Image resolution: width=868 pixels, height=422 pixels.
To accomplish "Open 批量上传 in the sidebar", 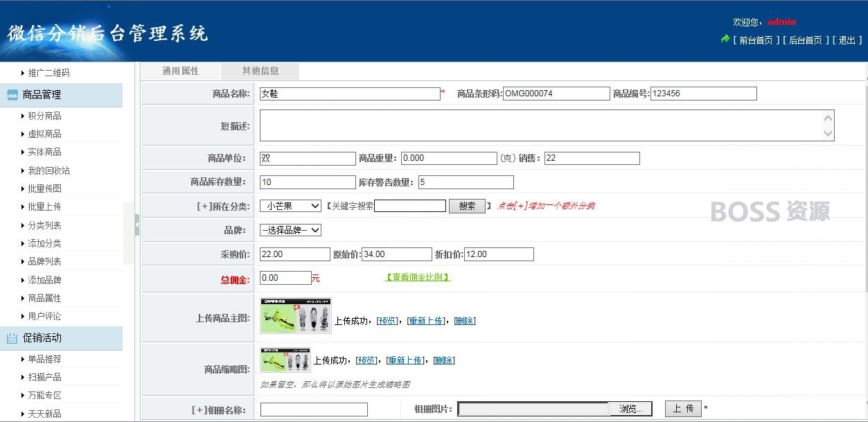I will point(44,206).
